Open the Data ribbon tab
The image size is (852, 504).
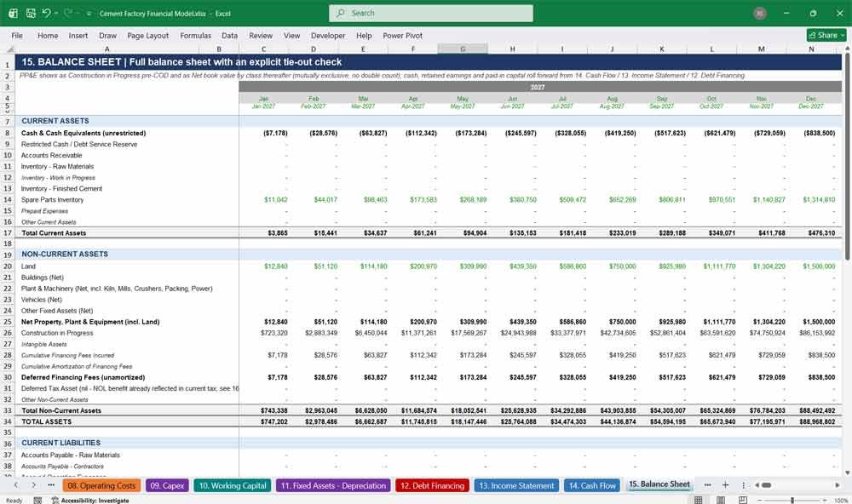[229, 35]
